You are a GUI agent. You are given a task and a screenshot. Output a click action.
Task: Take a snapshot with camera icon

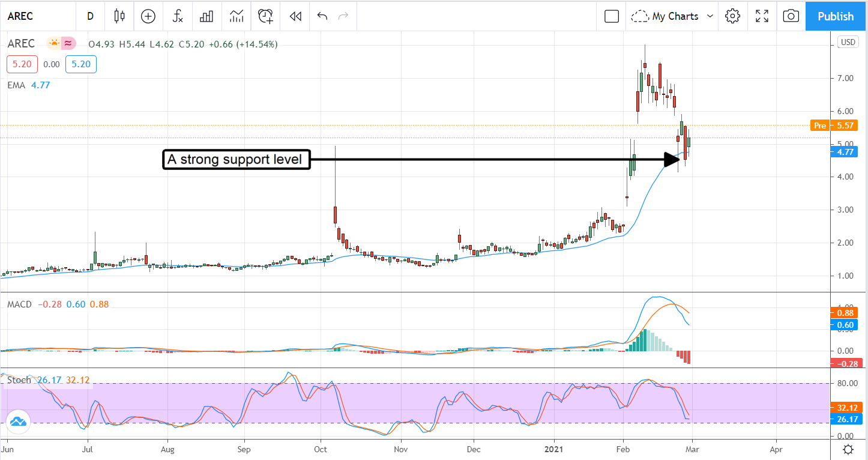[x=791, y=16]
